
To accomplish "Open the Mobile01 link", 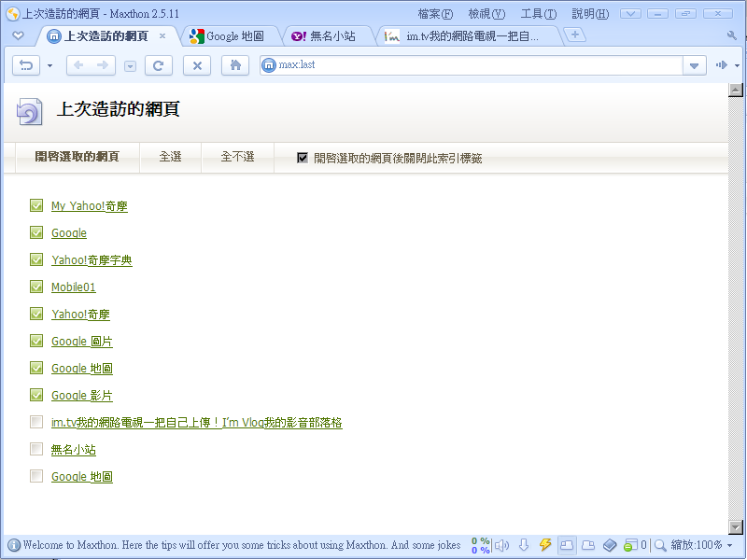I will 74,287.
